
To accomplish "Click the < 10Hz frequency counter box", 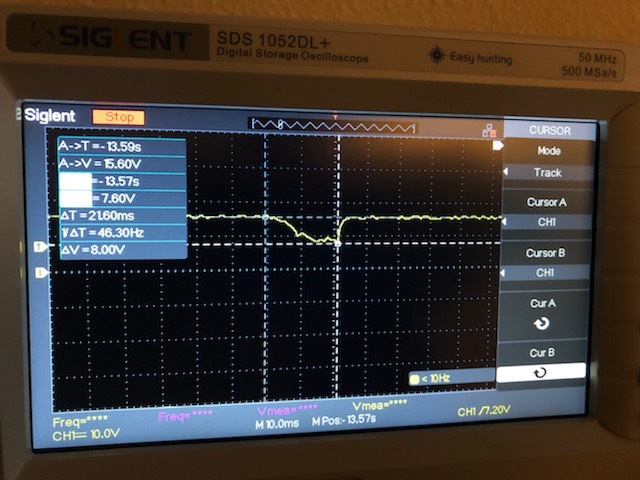I will 451,378.
